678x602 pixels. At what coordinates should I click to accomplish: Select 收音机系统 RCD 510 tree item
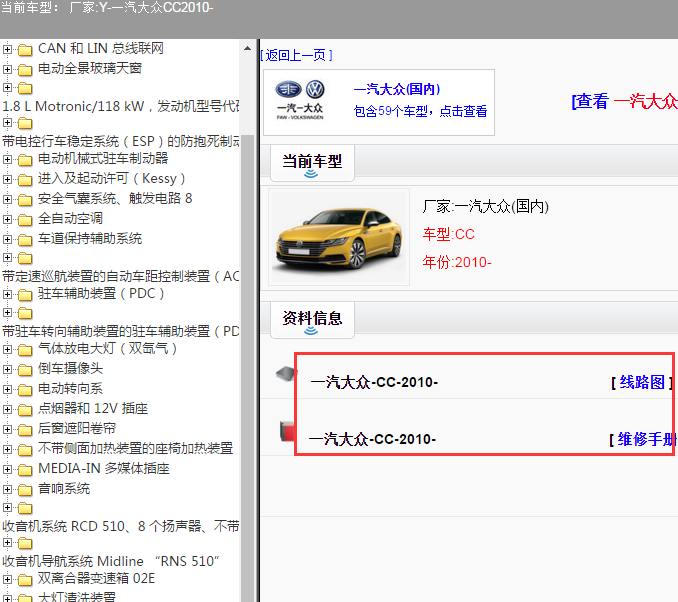pyautogui.click(x=121, y=526)
